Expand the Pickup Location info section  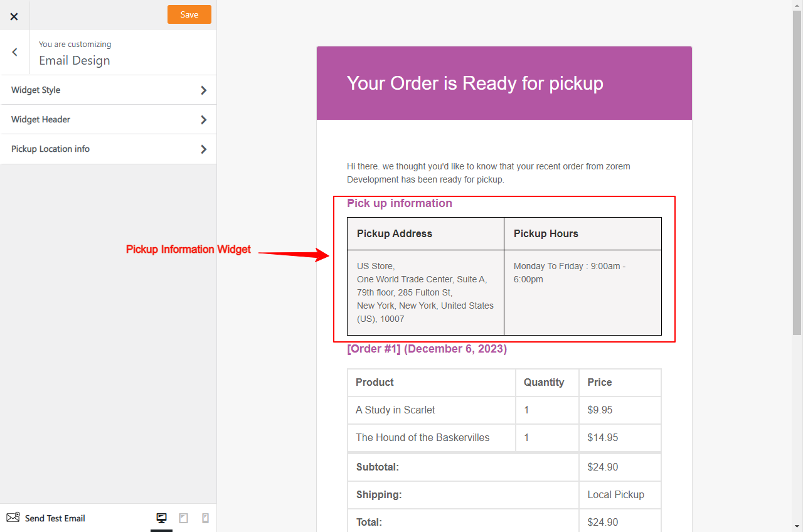click(94, 149)
